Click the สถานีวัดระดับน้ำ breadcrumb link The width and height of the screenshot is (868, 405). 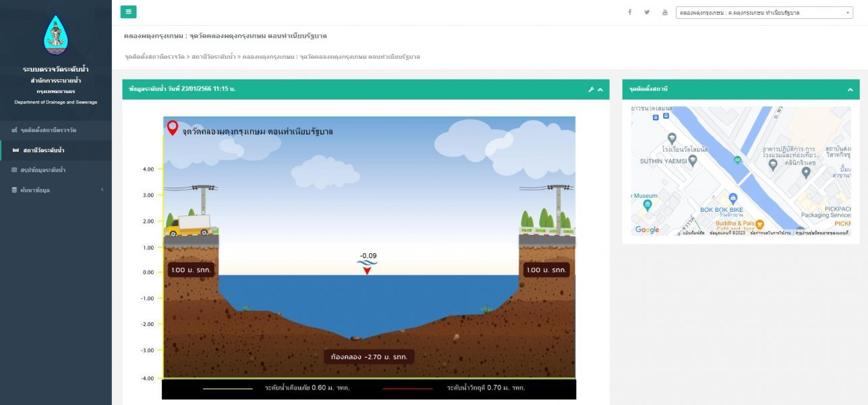tap(214, 57)
